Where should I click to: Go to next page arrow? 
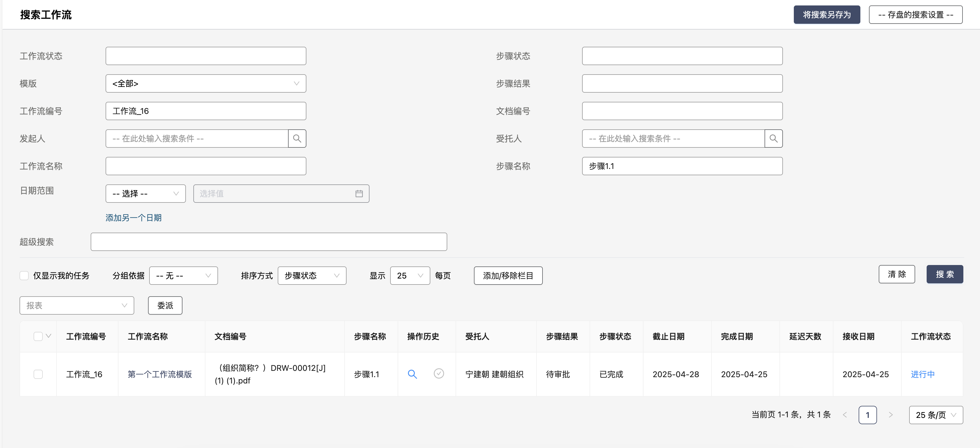(x=890, y=415)
